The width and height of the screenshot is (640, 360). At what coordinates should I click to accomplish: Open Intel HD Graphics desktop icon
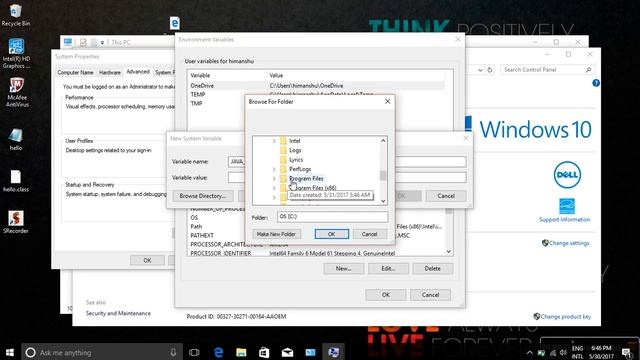pyautogui.click(x=16, y=53)
